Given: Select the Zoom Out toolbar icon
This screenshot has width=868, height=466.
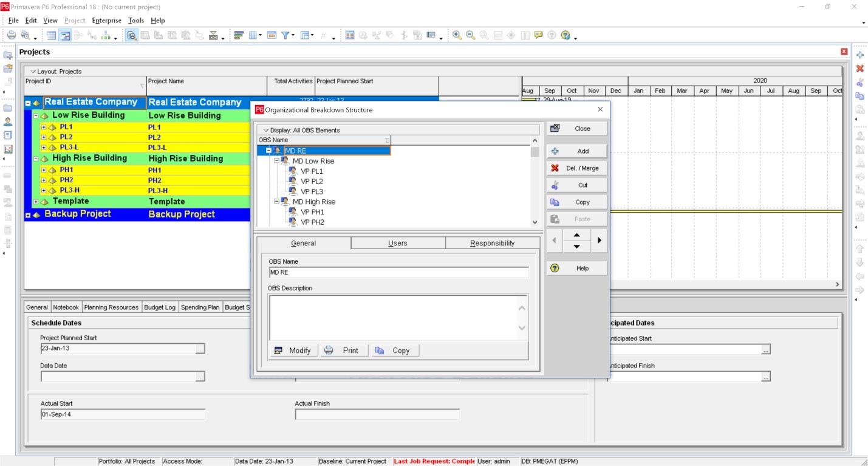Looking at the screenshot, I should [x=471, y=35].
